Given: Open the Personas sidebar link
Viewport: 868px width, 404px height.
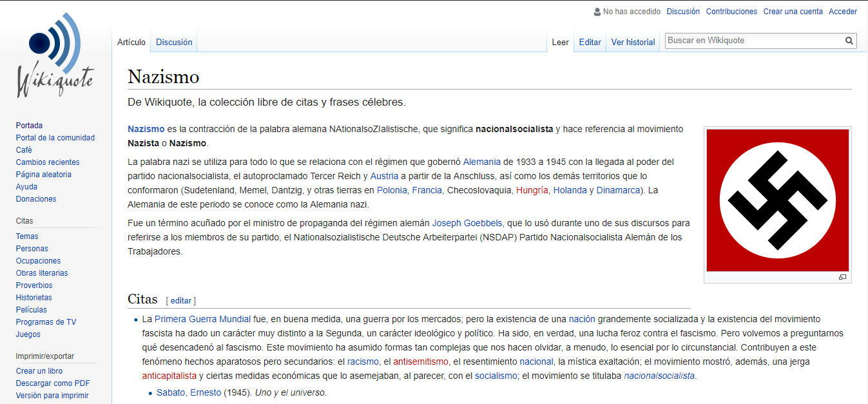Looking at the screenshot, I should point(32,249).
